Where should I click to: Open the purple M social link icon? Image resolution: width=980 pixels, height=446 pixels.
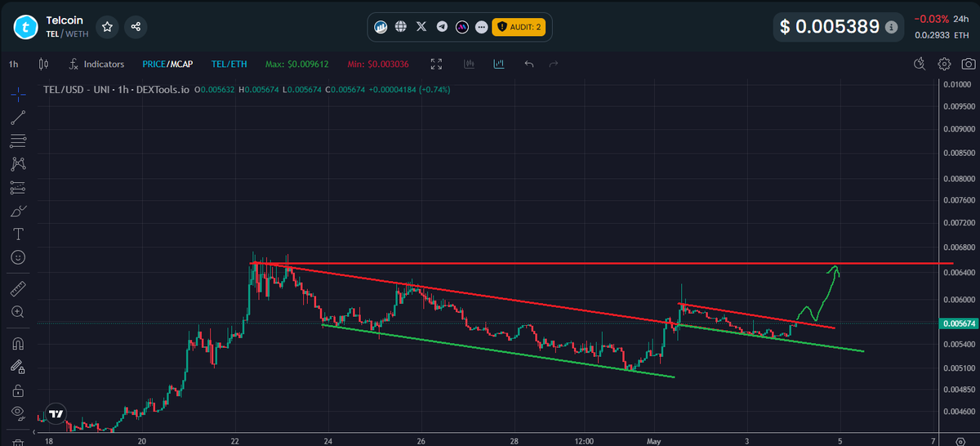tap(461, 27)
